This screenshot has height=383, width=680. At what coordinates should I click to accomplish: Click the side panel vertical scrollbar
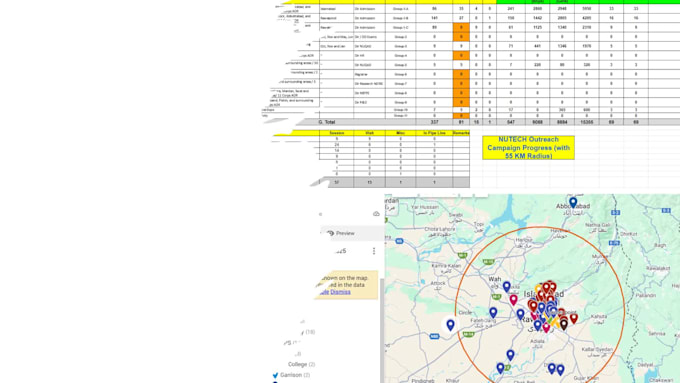(x=382, y=330)
